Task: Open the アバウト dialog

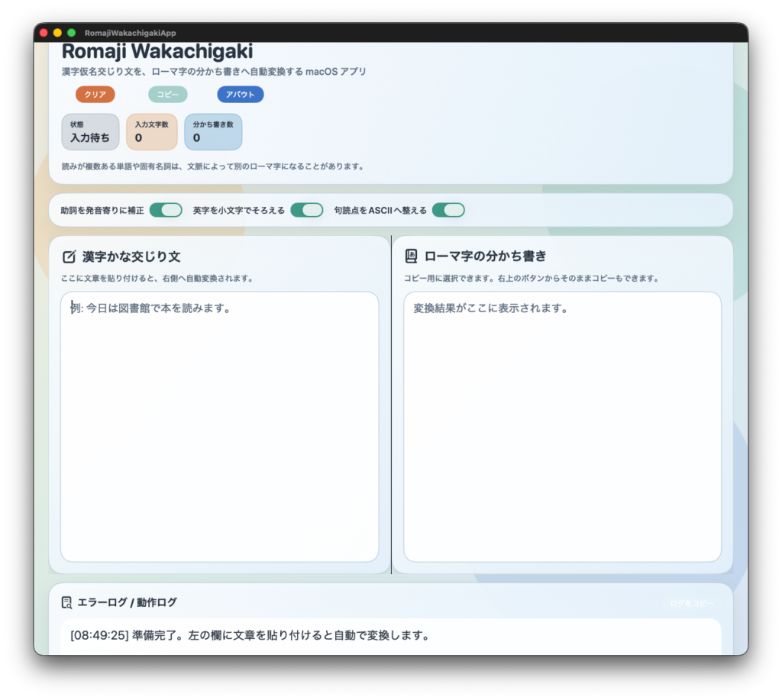Action: point(240,95)
